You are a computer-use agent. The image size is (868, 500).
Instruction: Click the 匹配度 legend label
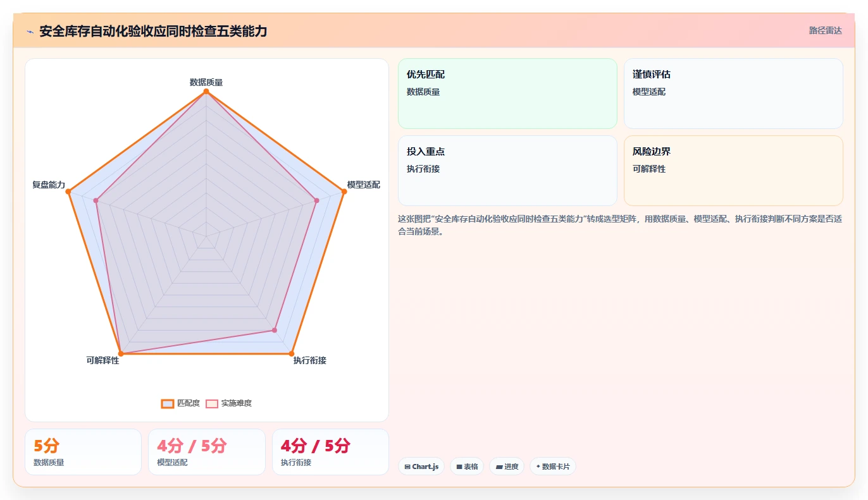[x=189, y=403]
